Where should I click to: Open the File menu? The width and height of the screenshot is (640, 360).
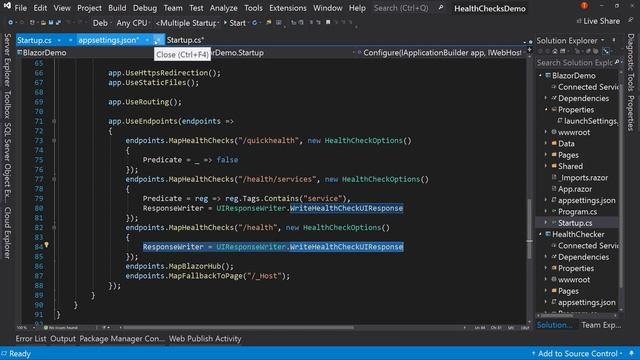[20, 8]
